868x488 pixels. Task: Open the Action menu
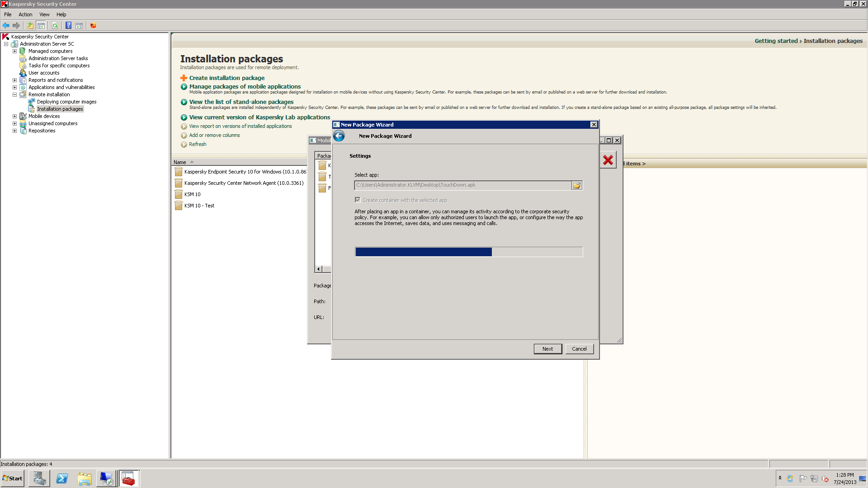pos(25,14)
